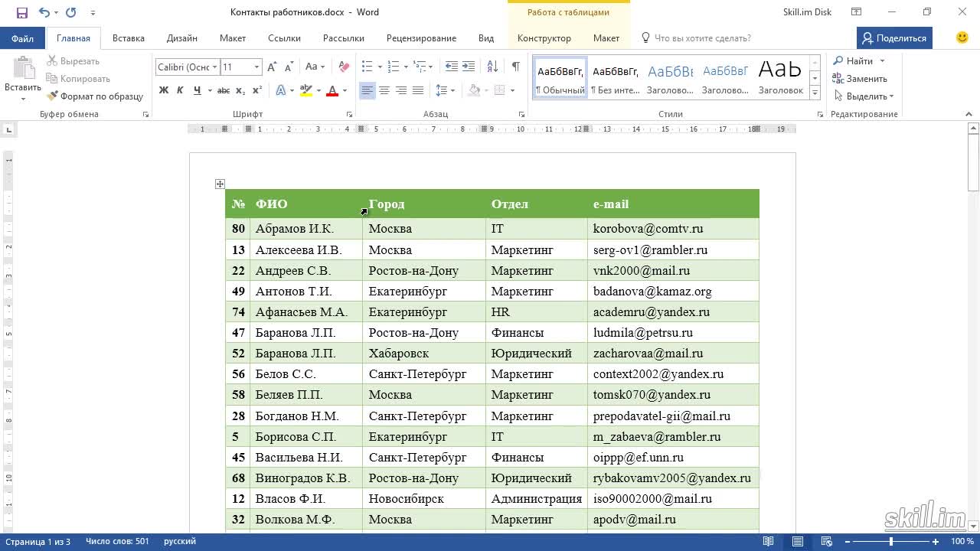Open the Ribbon Display Options icon
Viewport: 980px width, 551px height.
coord(856,12)
